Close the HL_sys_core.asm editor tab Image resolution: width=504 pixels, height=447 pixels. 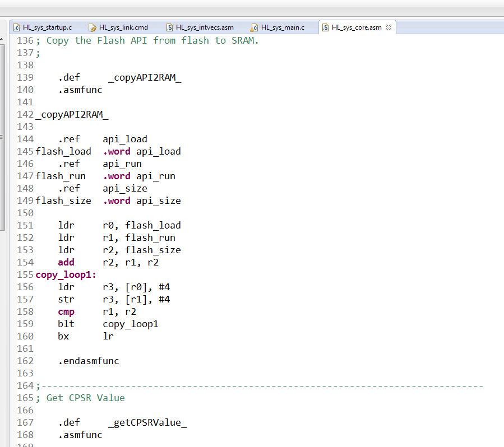[389, 27]
